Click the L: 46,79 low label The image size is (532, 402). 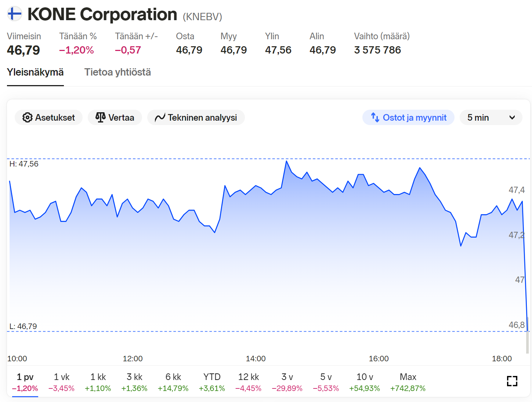coord(23,326)
